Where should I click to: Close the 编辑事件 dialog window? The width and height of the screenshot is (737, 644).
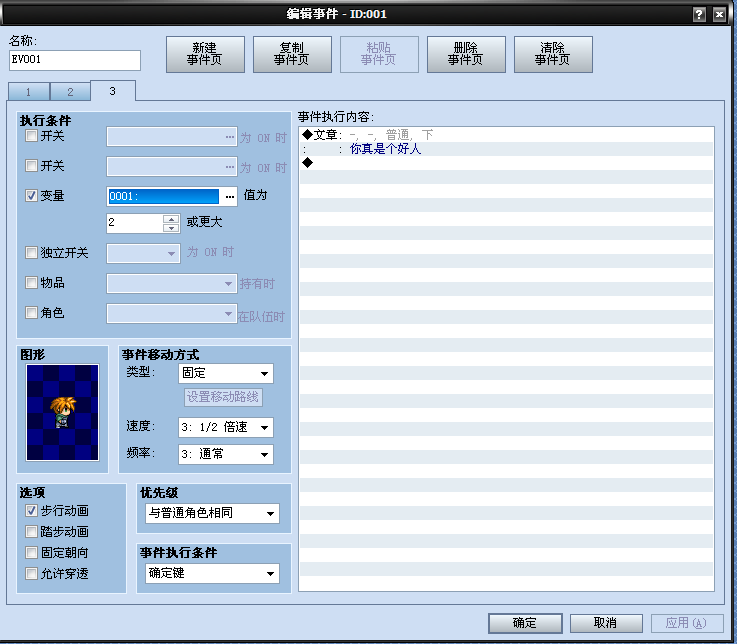click(x=719, y=14)
